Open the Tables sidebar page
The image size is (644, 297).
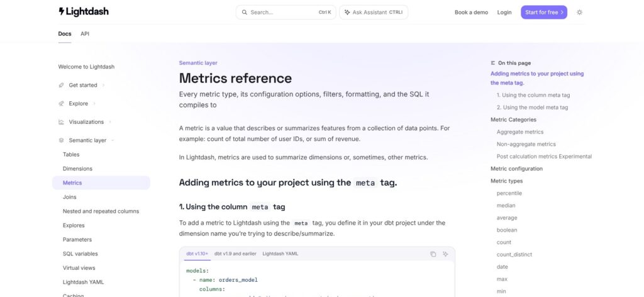[71, 154]
